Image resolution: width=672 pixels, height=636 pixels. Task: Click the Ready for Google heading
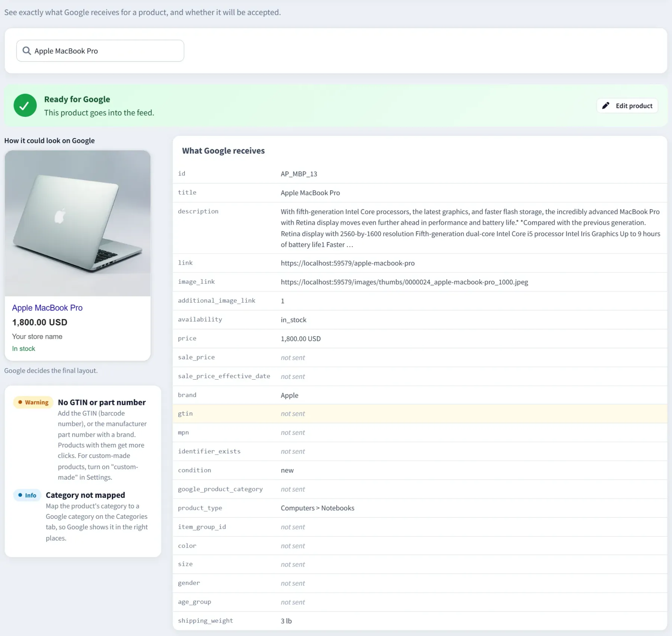pos(77,99)
